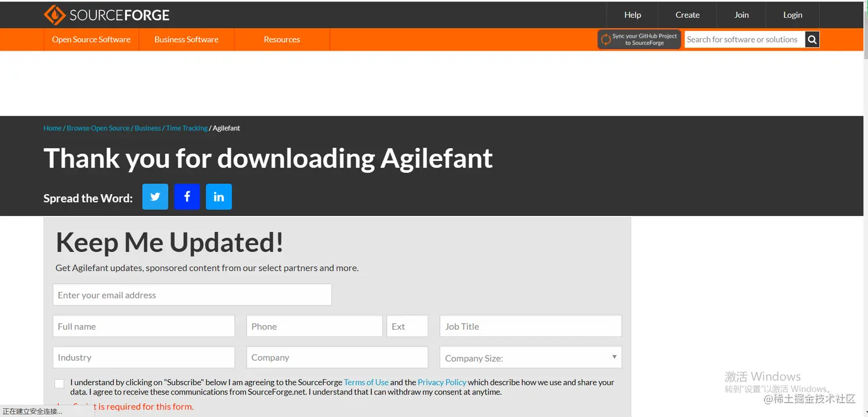Click the search magnifier icon
Screen dimensions: 868x417
[812, 40]
